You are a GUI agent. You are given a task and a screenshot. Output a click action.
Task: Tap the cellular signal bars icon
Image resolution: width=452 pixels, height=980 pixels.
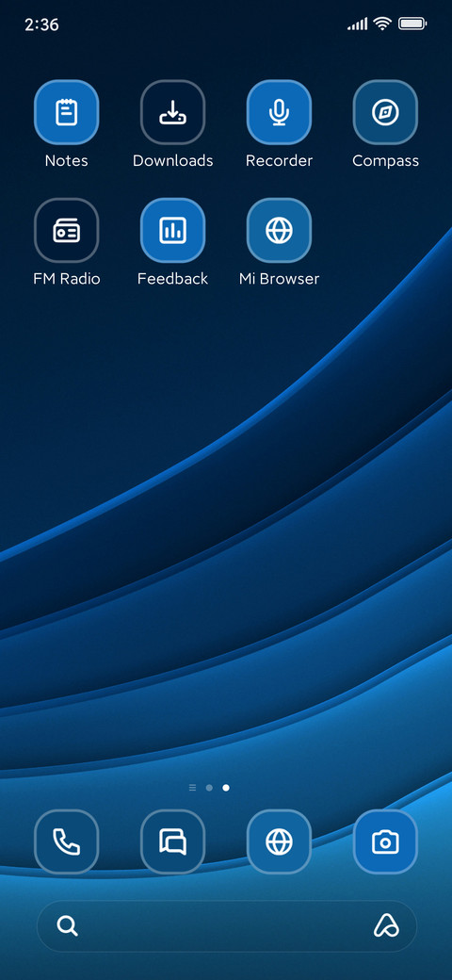point(358,24)
